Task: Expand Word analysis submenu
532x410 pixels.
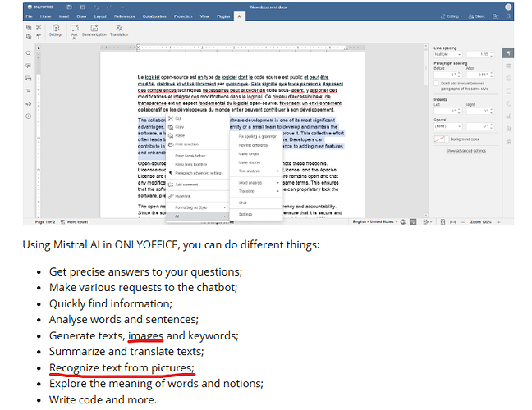Action: [256, 183]
